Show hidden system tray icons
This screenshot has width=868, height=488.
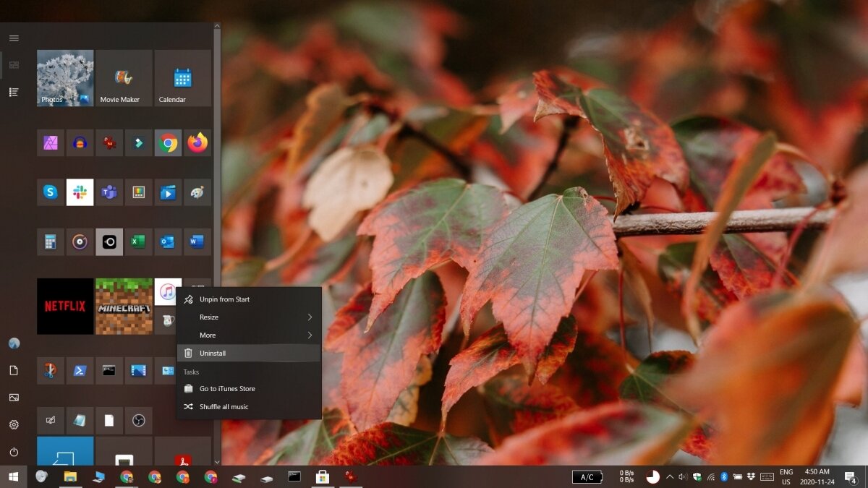click(x=669, y=477)
